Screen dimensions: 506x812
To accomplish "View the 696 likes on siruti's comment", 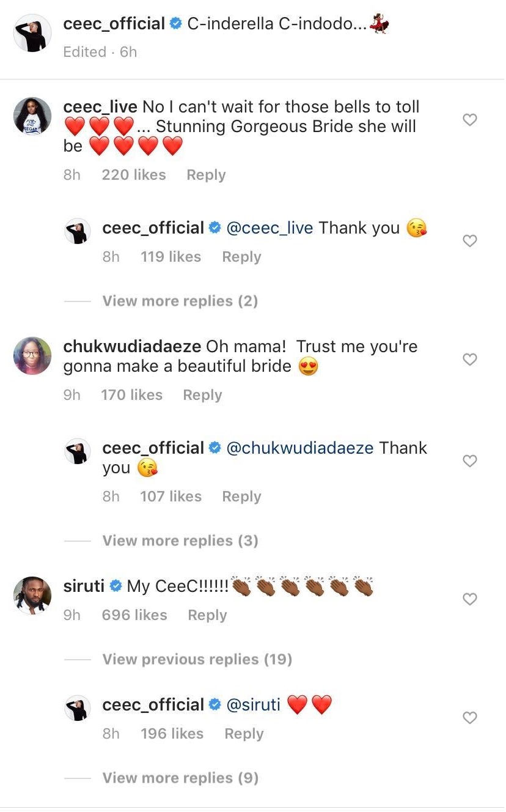I will click(x=134, y=615).
